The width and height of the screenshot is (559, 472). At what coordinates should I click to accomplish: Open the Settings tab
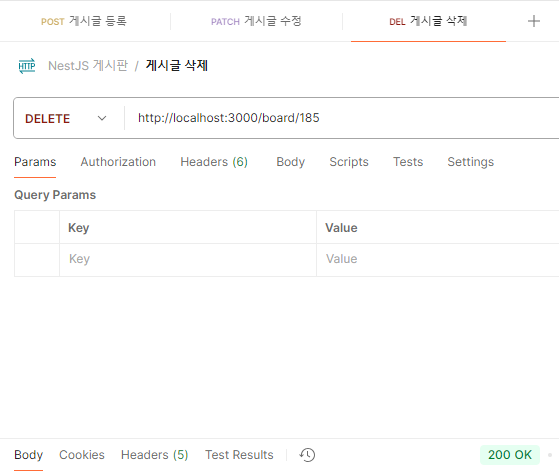click(471, 162)
